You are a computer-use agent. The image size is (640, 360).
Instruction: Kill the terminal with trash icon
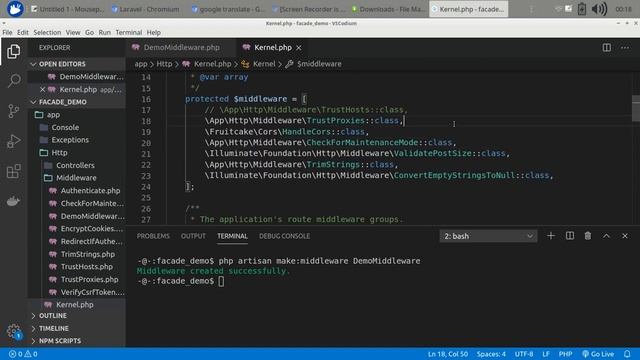click(588, 236)
